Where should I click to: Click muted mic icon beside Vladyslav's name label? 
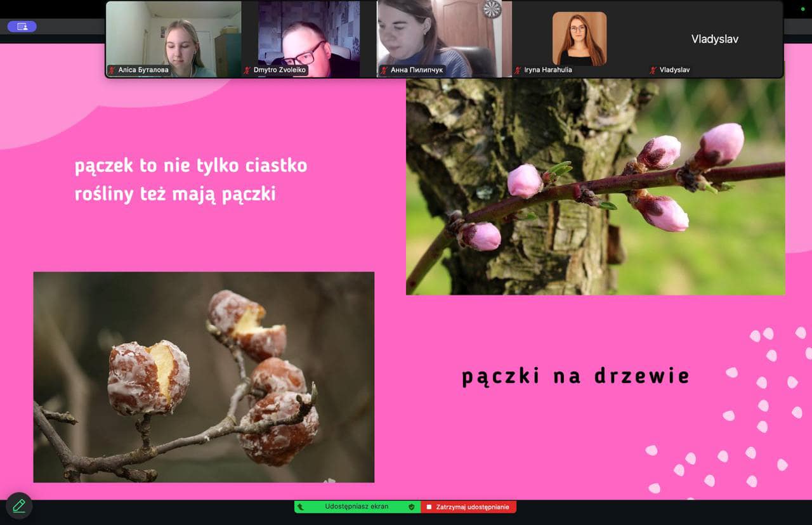tap(653, 70)
